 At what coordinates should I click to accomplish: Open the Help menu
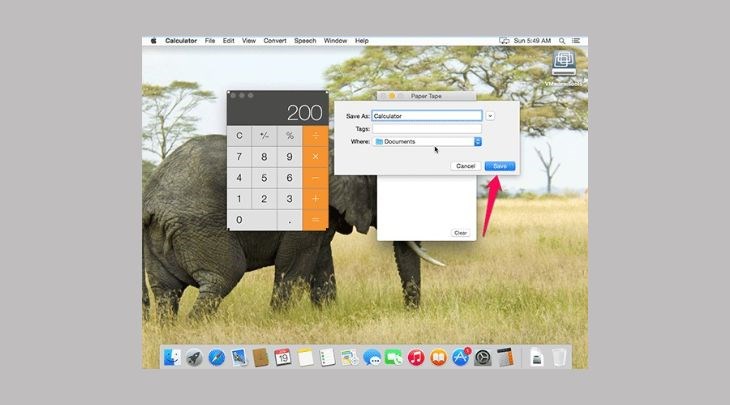[x=362, y=41]
